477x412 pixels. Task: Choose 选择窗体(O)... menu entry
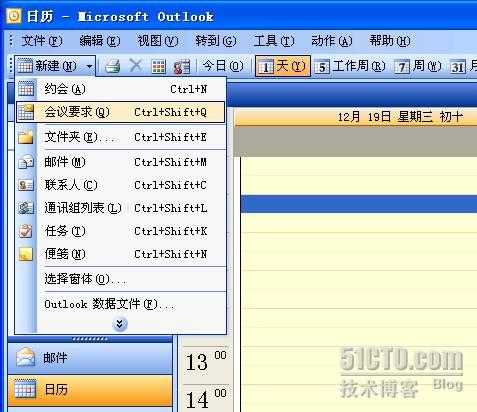(121, 279)
